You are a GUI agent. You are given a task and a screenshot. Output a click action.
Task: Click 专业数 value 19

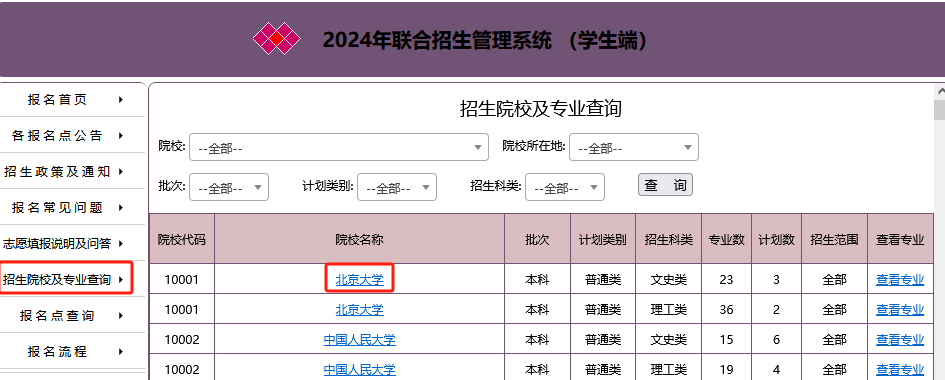point(726,369)
